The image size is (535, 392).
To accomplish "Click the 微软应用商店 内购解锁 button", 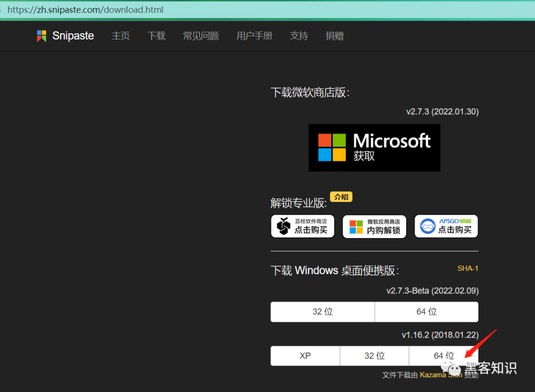I will pyautogui.click(x=374, y=226).
